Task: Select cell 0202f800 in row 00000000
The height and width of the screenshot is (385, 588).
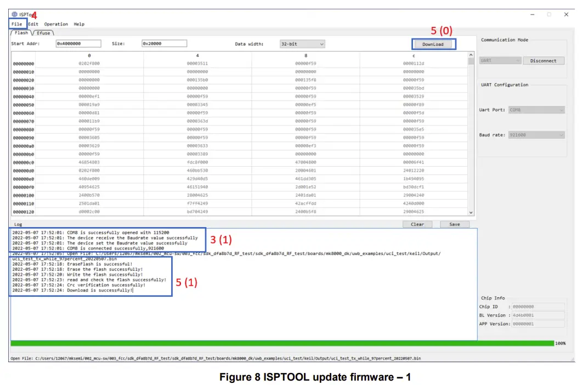Action: pyautogui.click(x=89, y=64)
